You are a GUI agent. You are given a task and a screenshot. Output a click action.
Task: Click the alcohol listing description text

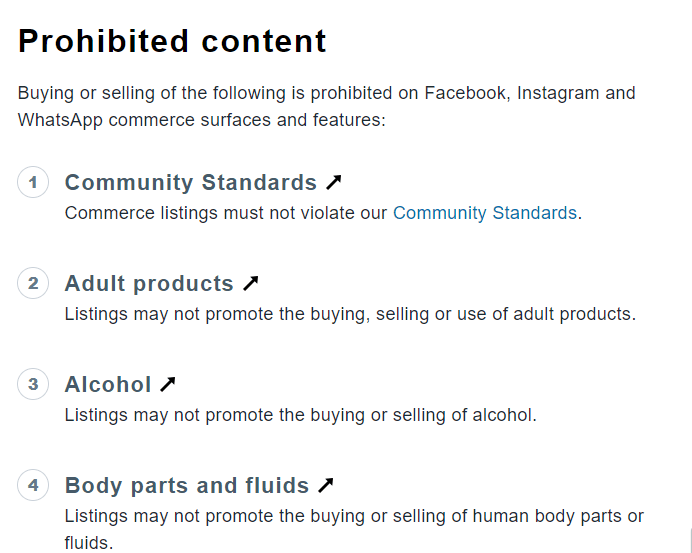pyautogui.click(x=301, y=415)
